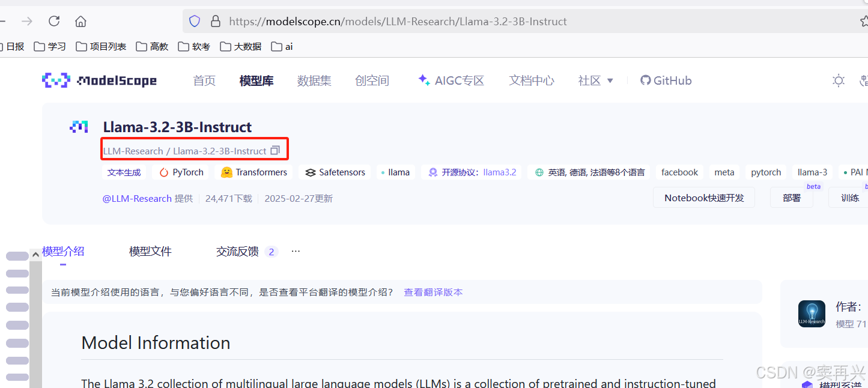Open 数据集 navigation item

point(314,80)
